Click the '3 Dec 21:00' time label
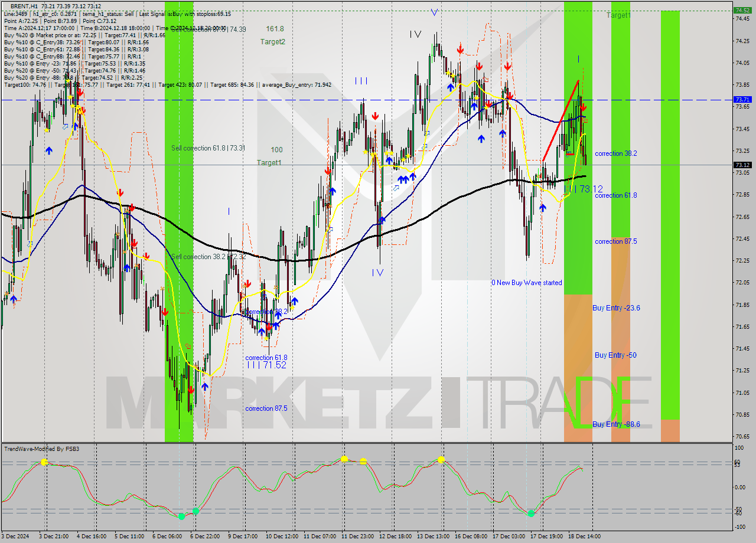The width and height of the screenshot is (756, 543). pos(54,537)
